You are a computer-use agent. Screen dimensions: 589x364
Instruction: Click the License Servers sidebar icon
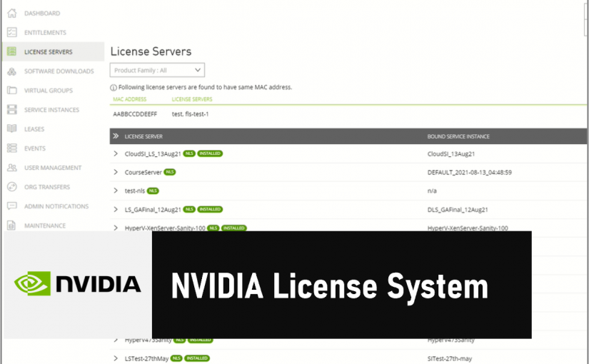[12, 51]
